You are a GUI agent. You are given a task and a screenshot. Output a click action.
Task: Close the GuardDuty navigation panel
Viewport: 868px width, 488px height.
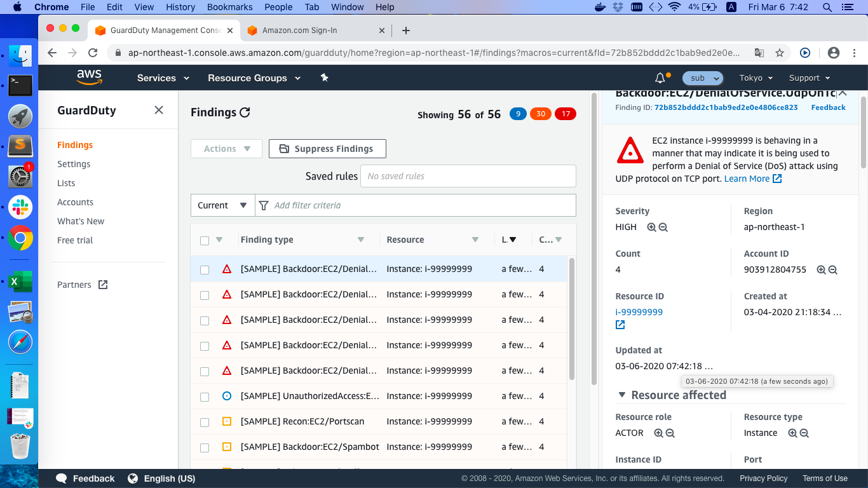(159, 110)
